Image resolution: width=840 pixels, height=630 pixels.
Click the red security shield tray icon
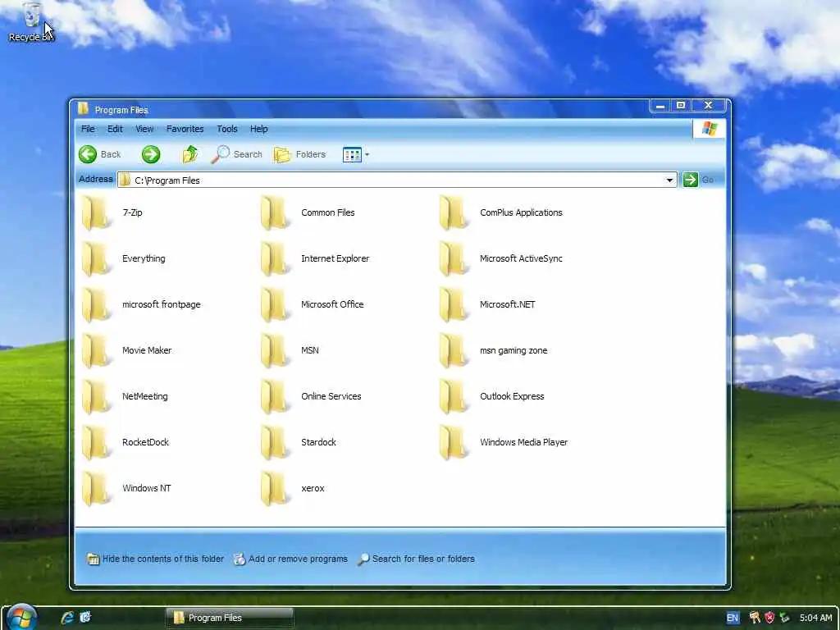coord(769,618)
